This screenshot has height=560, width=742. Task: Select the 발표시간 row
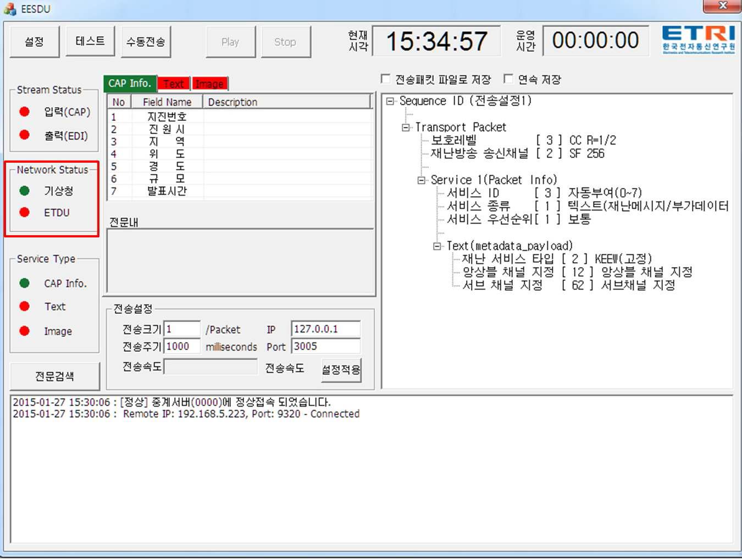click(x=240, y=191)
